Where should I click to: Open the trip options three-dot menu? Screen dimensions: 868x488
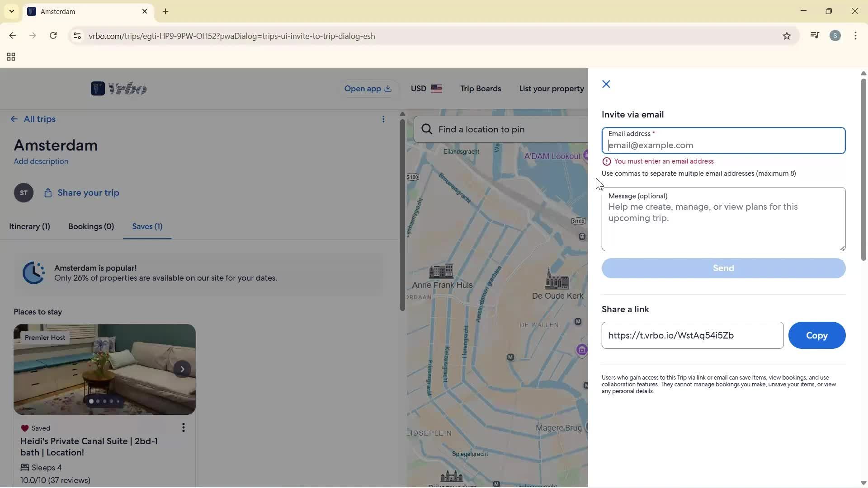(384, 119)
